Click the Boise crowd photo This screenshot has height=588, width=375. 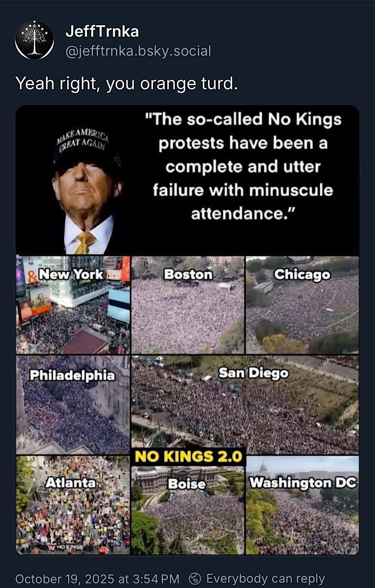coord(188,510)
